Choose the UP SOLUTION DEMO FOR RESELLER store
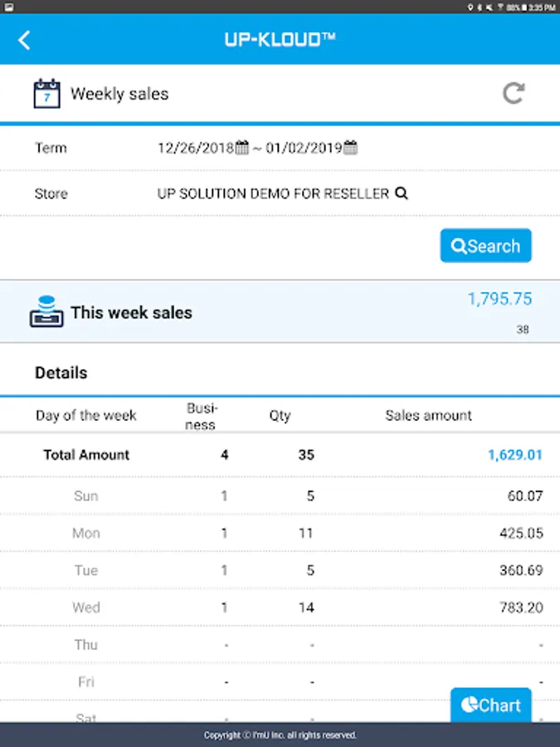The height and width of the screenshot is (747, 560). (x=273, y=193)
